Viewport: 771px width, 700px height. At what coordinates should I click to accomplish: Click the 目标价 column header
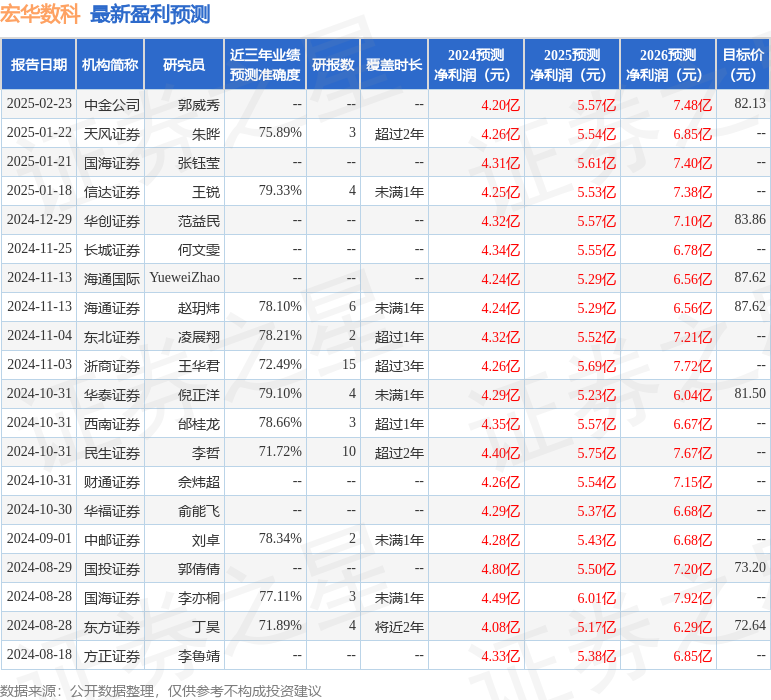pyautogui.click(x=743, y=65)
